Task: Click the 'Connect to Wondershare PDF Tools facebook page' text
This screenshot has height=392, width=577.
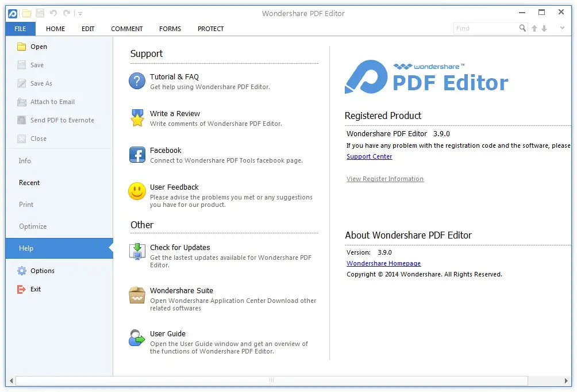Action: 226,160
